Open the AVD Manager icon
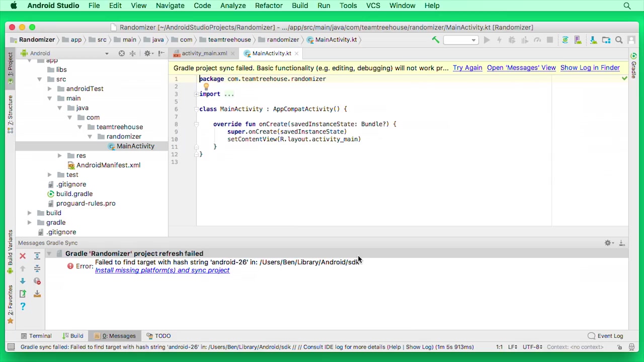644x362 pixels. point(579,40)
